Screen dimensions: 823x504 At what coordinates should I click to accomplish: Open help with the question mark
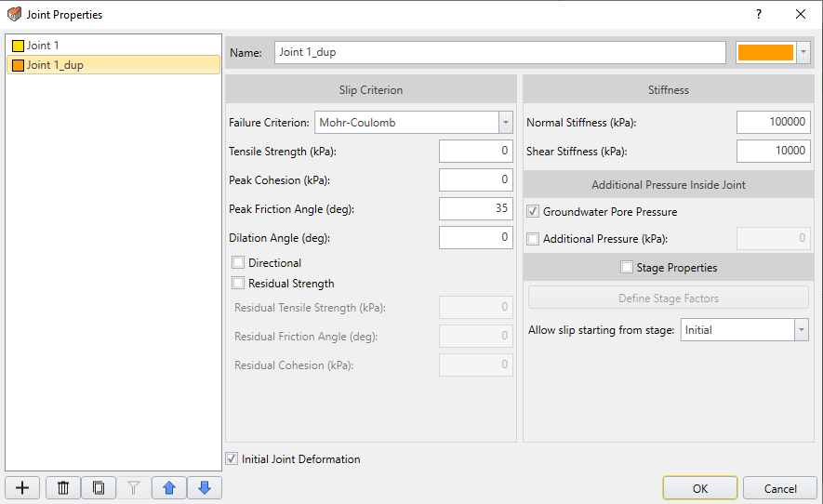pyautogui.click(x=759, y=14)
